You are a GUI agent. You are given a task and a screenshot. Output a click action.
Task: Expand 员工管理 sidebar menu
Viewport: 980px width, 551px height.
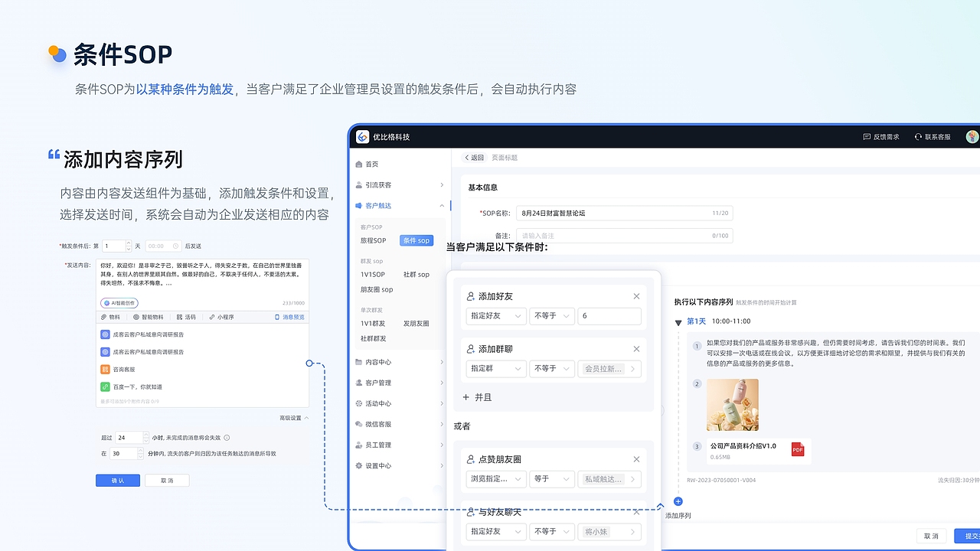[x=400, y=445]
